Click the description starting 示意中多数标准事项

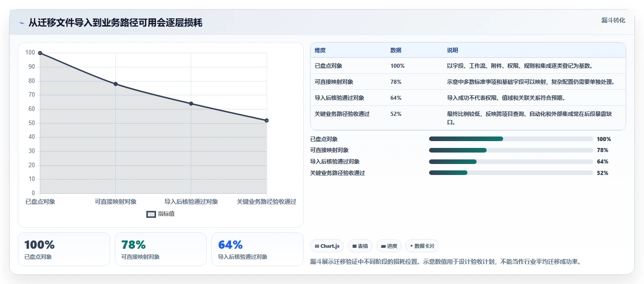531,82
